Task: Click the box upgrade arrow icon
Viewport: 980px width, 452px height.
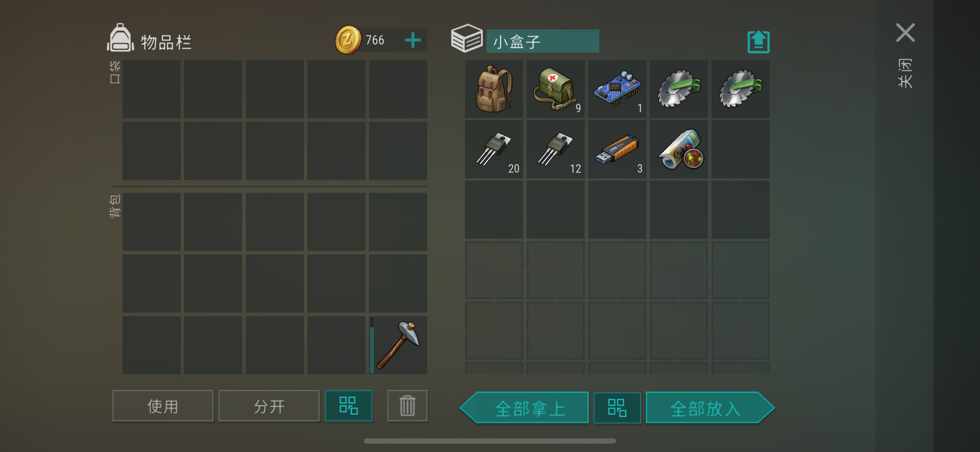Action: 758,41
